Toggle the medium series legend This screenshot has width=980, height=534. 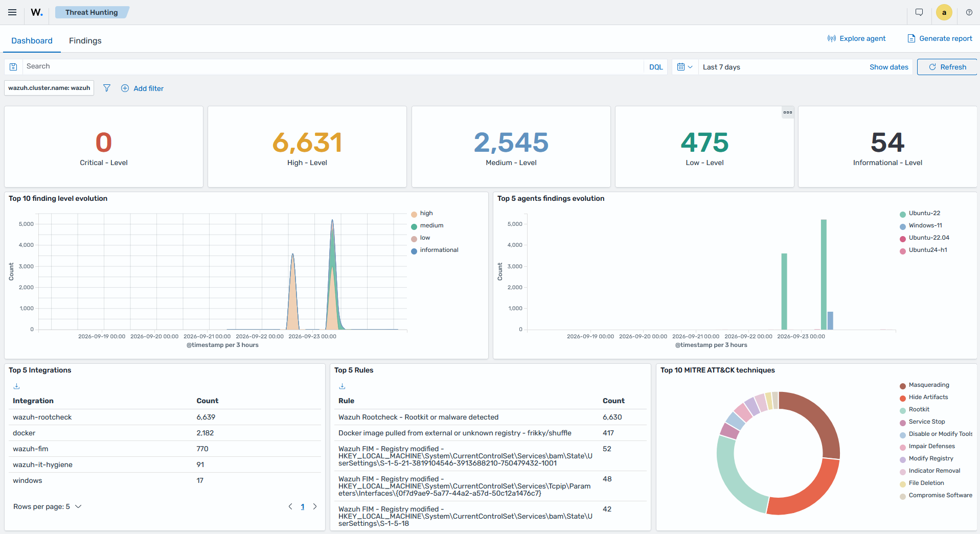(x=427, y=225)
